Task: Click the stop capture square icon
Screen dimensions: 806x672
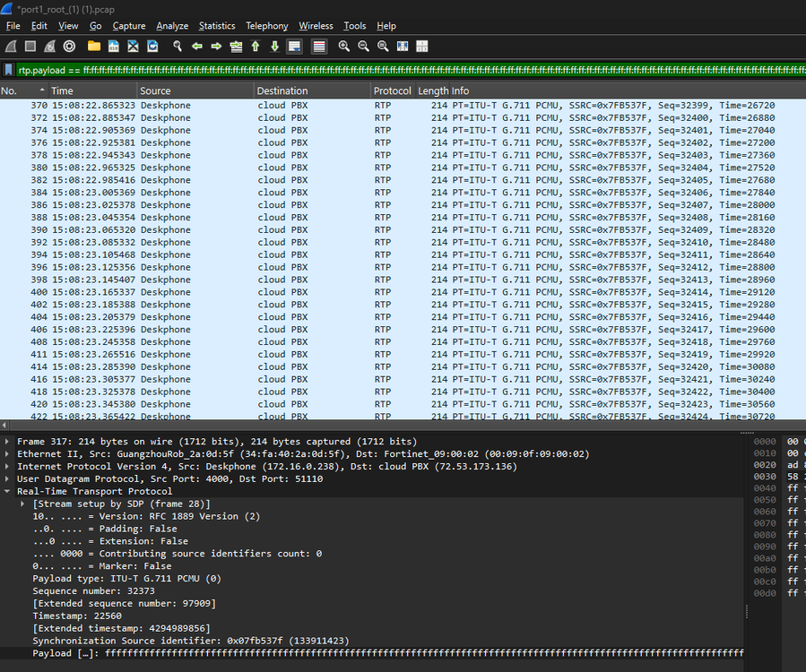Action: point(30,46)
